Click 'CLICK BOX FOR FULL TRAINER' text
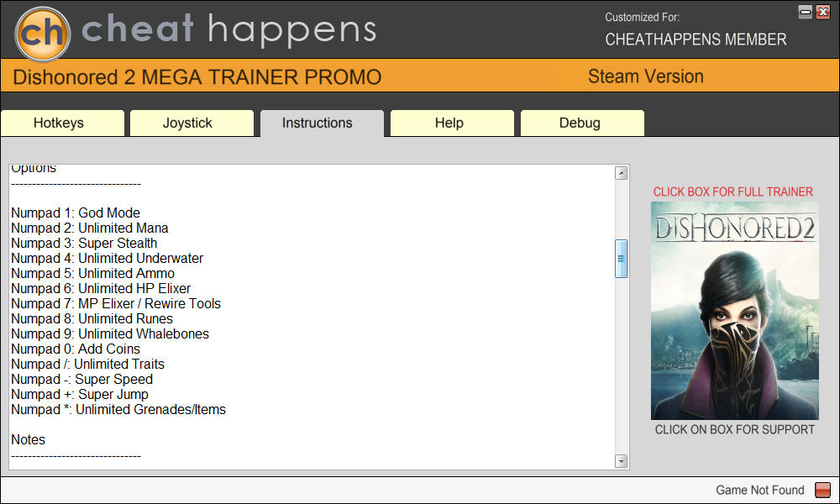 (733, 192)
